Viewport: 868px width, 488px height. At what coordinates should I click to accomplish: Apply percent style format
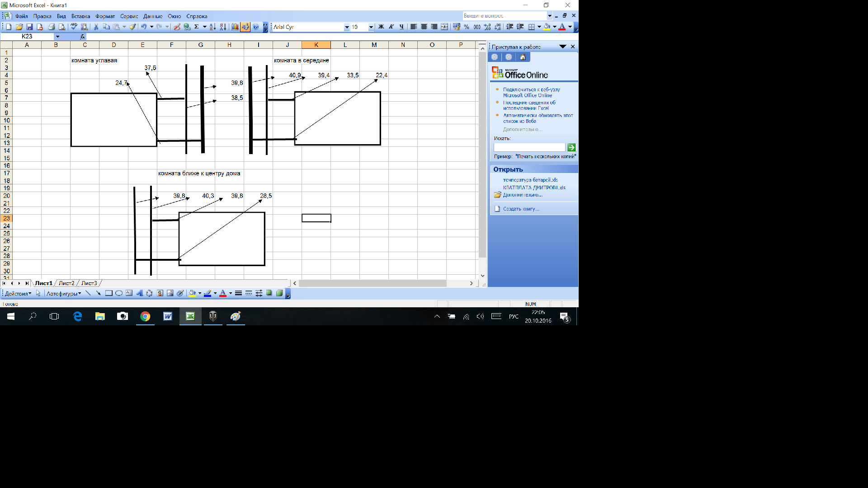[x=467, y=27]
